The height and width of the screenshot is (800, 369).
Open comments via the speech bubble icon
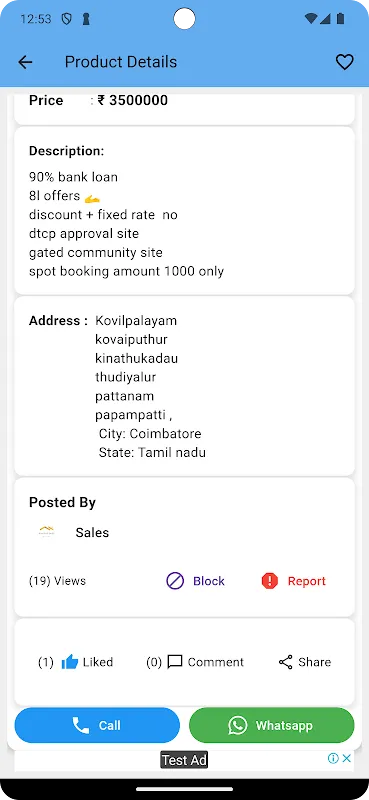pos(175,662)
